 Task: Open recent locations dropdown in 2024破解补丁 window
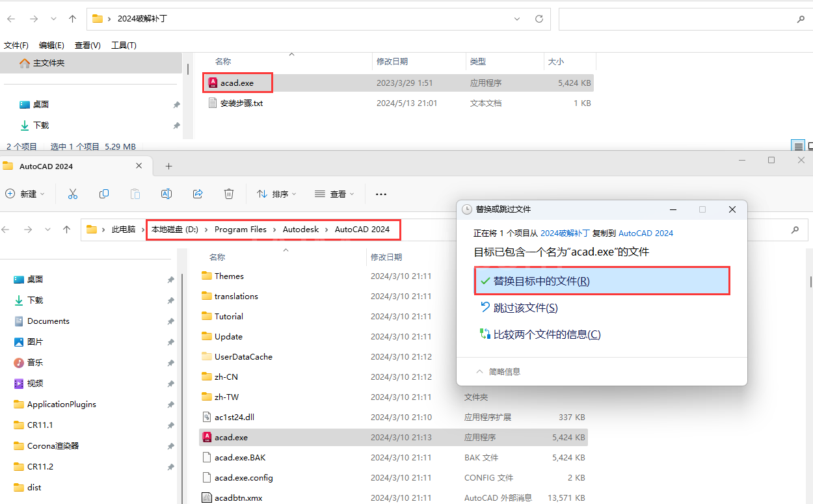tap(54, 19)
